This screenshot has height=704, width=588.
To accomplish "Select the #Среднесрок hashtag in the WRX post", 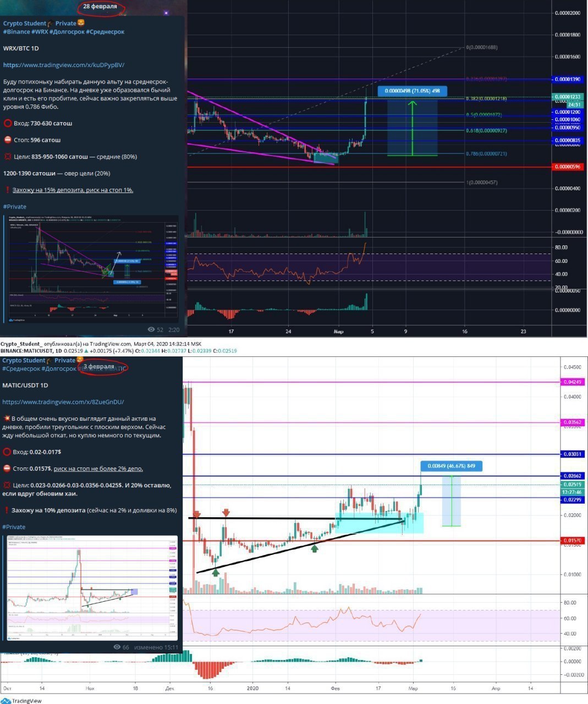I will pyautogui.click(x=105, y=32).
